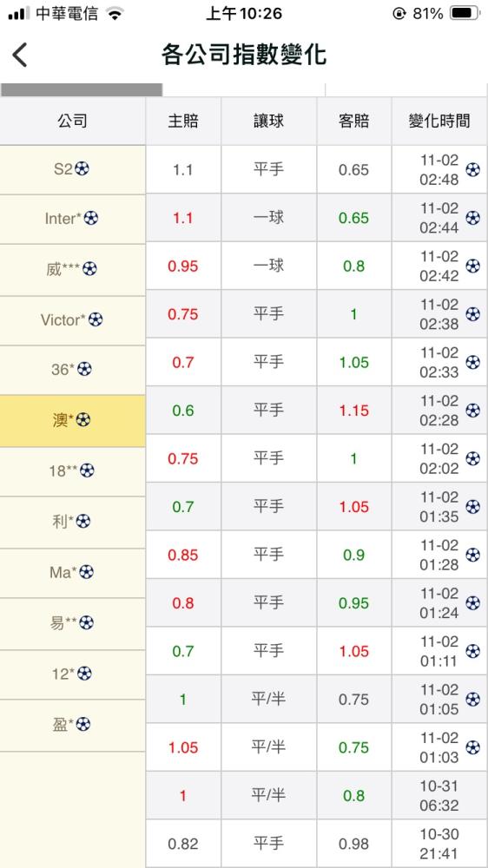The height and width of the screenshot is (868, 488).
Task: Select the 36* company row
Action: [73, 369]
